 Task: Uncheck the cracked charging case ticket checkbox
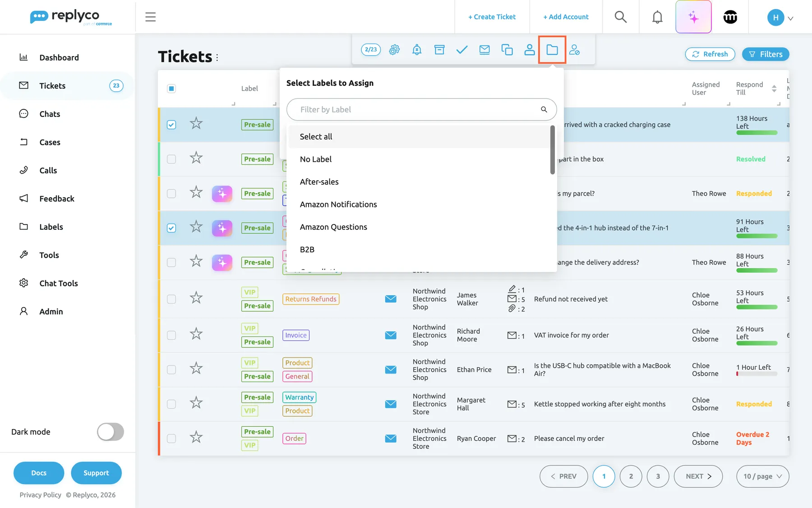(x=171, y=125)
